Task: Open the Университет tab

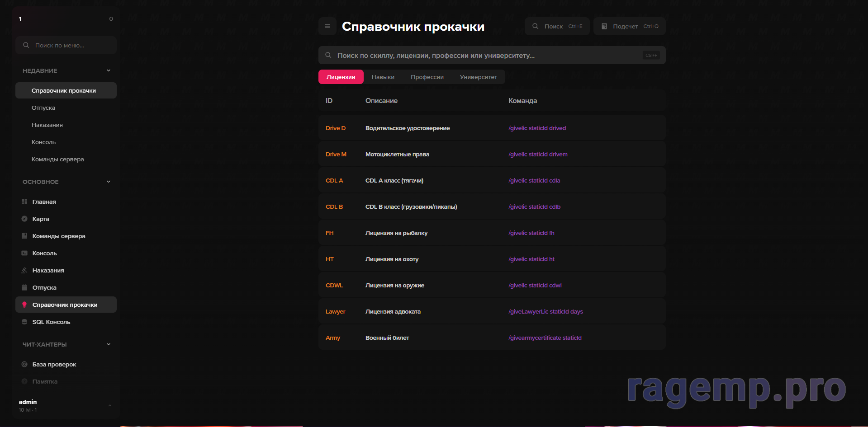Action: [479, 77]
